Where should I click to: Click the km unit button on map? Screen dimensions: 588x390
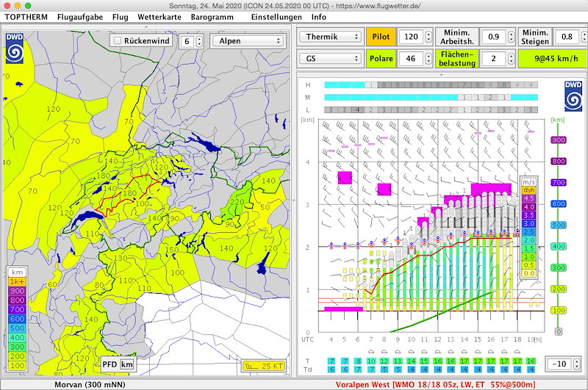(x=127, y=364)
